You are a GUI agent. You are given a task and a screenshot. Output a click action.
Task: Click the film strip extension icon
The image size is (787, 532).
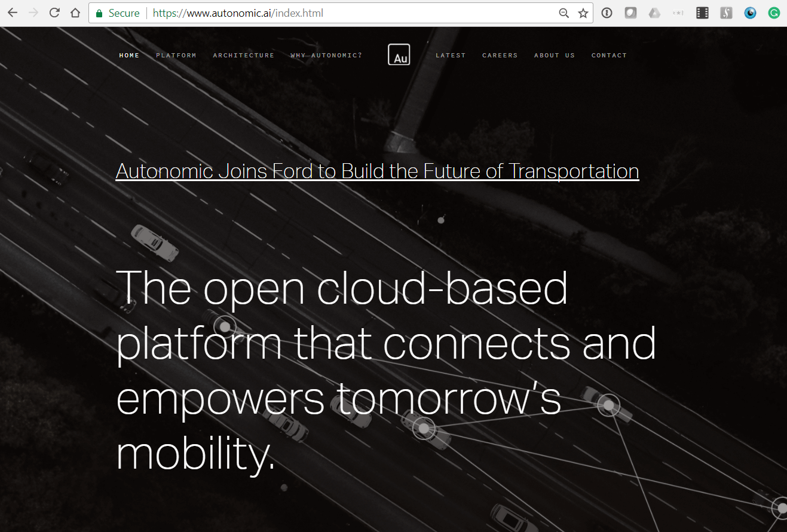(702, 12)
